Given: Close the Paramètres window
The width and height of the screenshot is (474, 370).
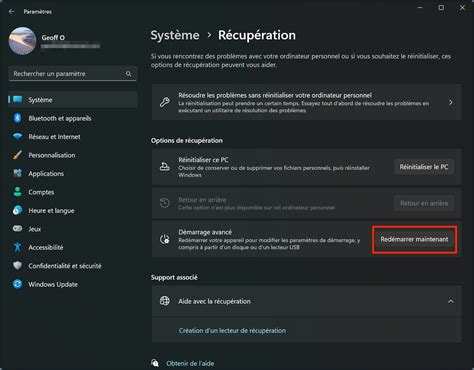Looking at the screenshot, I should [x=462, y=7].
